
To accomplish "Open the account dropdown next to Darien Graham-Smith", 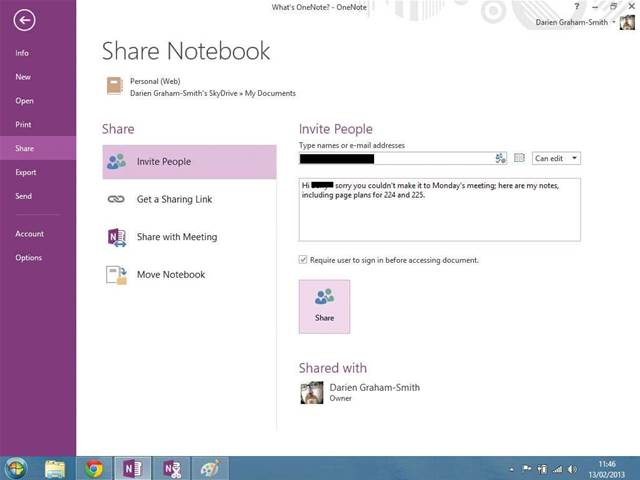I will click(613, 22).
